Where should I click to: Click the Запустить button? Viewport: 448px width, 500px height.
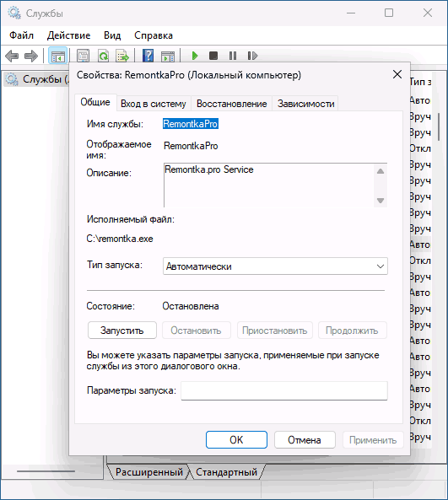coord(122,331)
